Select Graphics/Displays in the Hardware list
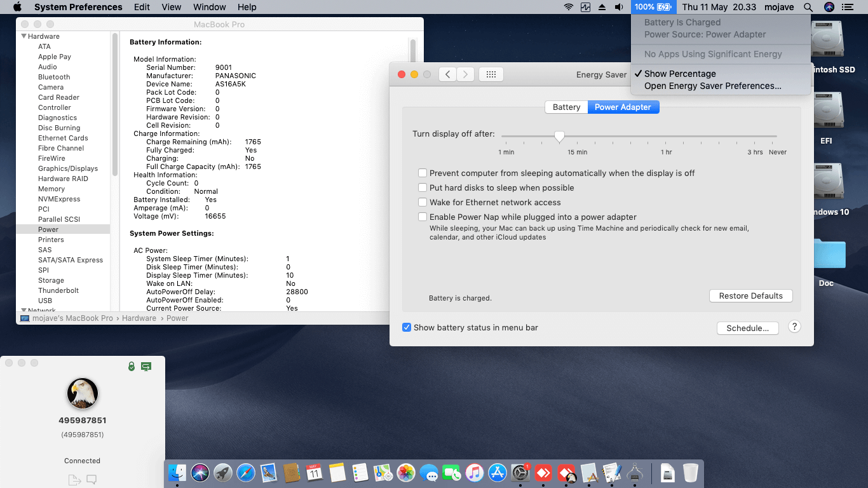 point(68,168)
